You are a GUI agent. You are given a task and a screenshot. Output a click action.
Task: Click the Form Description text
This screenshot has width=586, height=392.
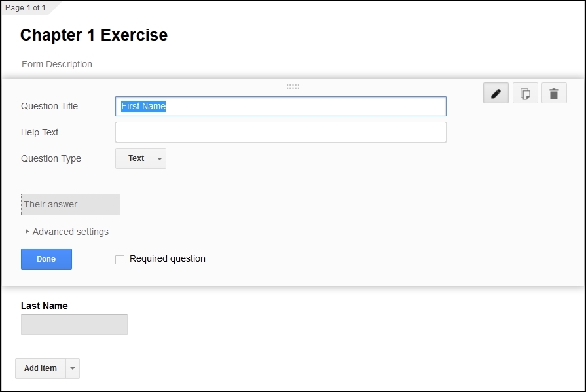tap(57, 64)
